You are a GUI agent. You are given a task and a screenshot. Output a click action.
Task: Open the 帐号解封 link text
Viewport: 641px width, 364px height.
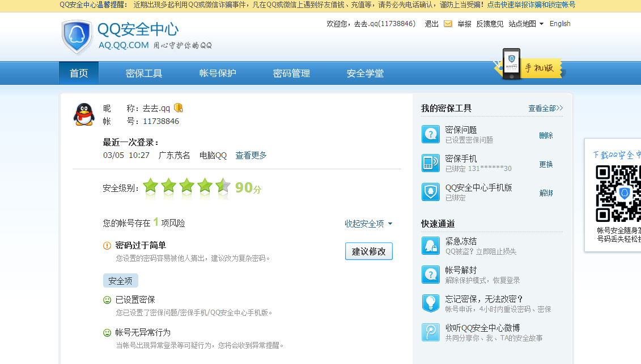point(461,270)
